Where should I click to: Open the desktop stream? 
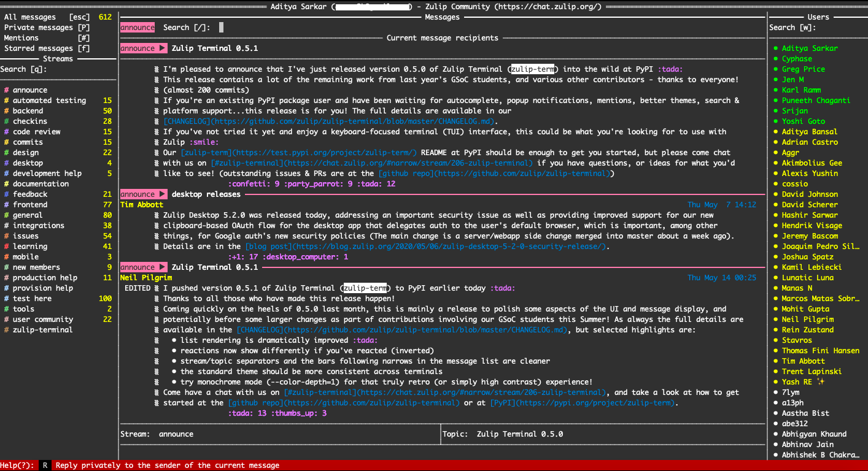pyautogui.click(x=58, y=163)
